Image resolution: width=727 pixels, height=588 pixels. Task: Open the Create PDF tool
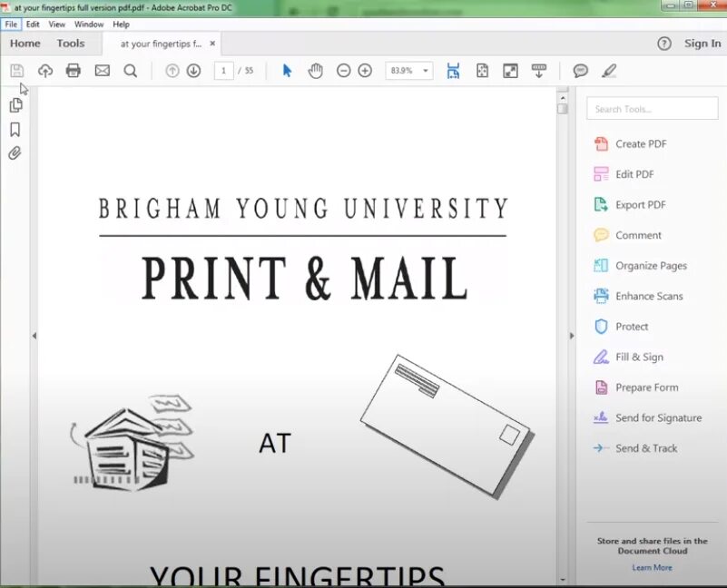coord(630,143)
